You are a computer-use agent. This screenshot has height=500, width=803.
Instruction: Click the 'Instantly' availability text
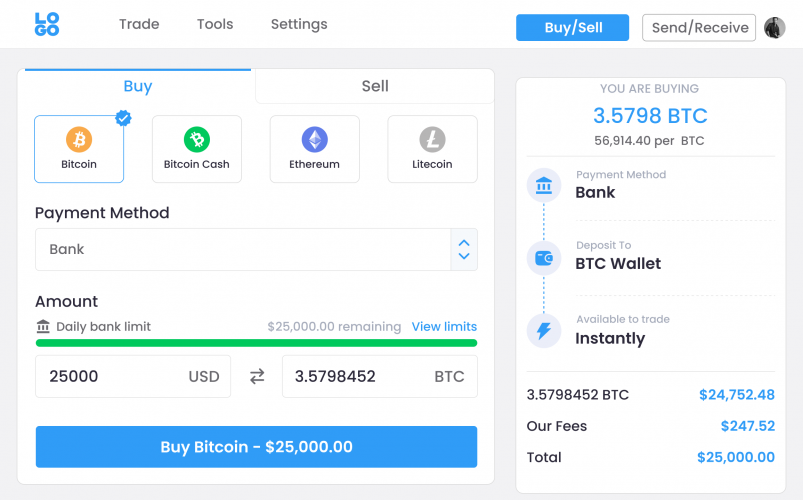[610, 338]
